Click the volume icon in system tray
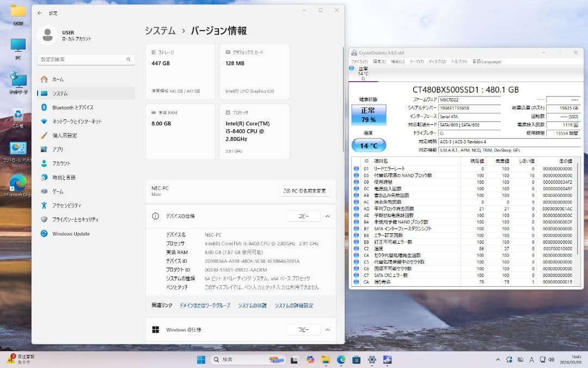The height and width of the screenshot is (368, 588). pyautogui.click(x=551, y=359)
